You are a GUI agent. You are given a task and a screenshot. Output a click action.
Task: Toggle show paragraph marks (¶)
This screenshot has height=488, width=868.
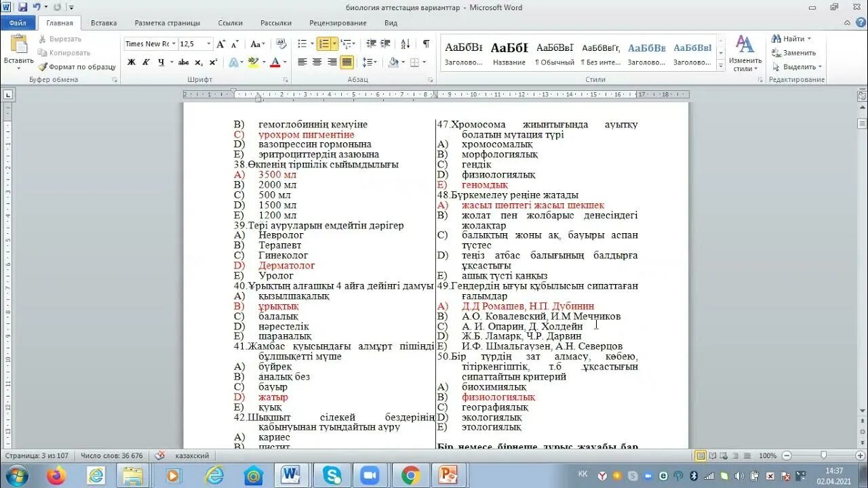point(426,44)
